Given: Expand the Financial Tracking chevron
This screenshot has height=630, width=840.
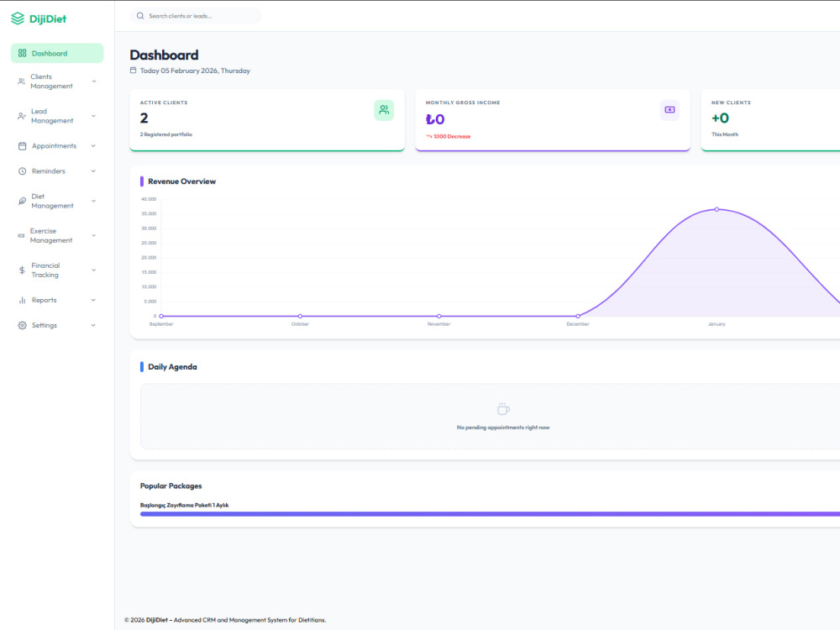Looking at the screenshot, I should click(x=94, y=270).
